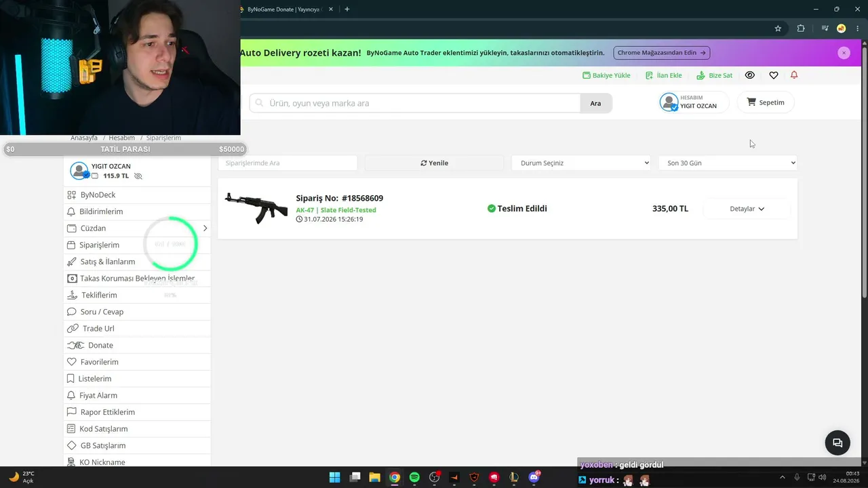Toggle the eye icon in the top bar
Screen dimensions: 868x488
(x=750, y=75)
